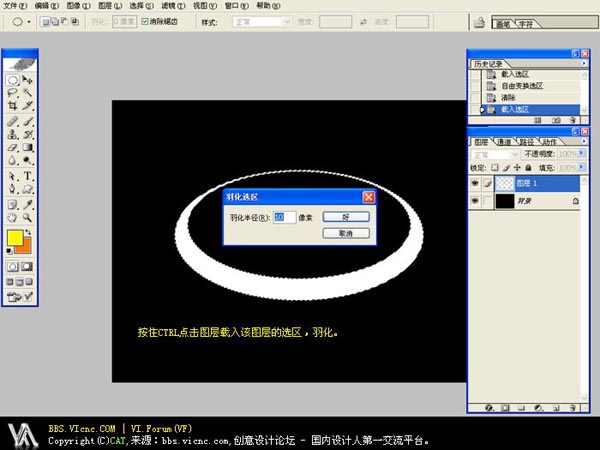This screenshot has width=600, height=450.
Task: Click the 好 (OK) button in feather dialog
Action: click(x=346, y=216)
